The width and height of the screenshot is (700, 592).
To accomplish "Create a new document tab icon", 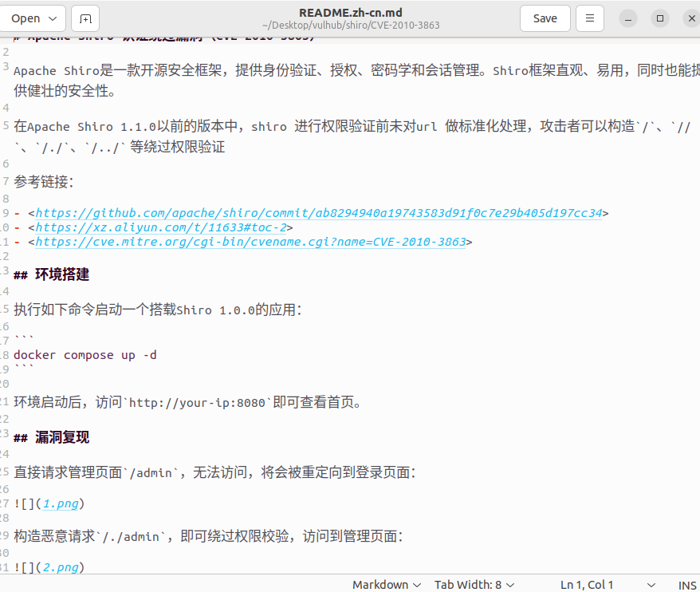I will pyautogui.click(x=85, y=18).
